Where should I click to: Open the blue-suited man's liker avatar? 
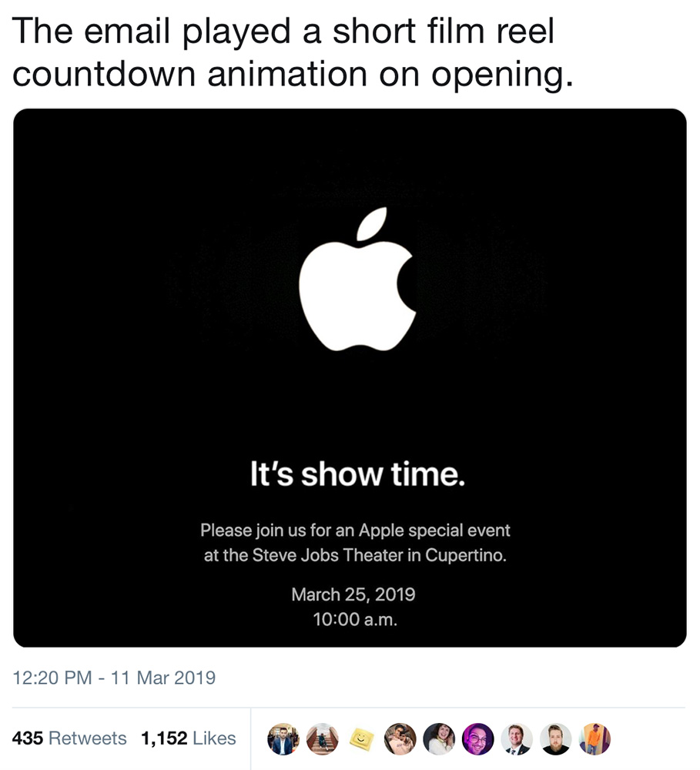[x=283, y=738]
